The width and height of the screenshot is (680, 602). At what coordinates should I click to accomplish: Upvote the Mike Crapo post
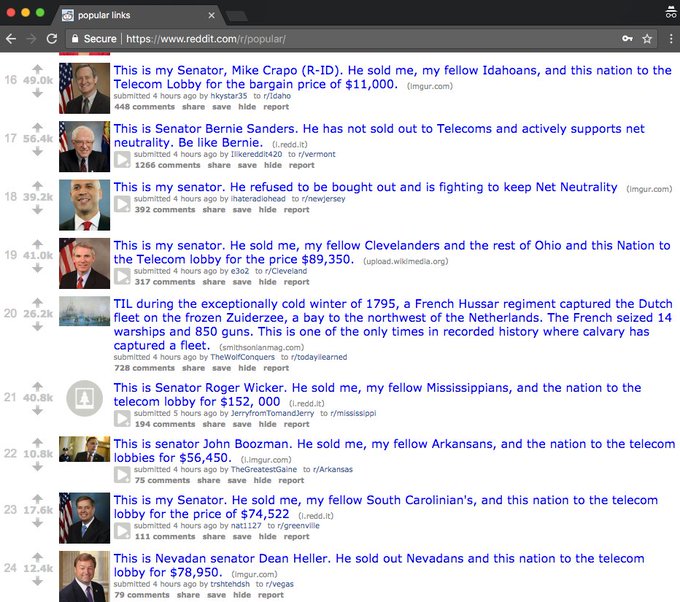38,69
